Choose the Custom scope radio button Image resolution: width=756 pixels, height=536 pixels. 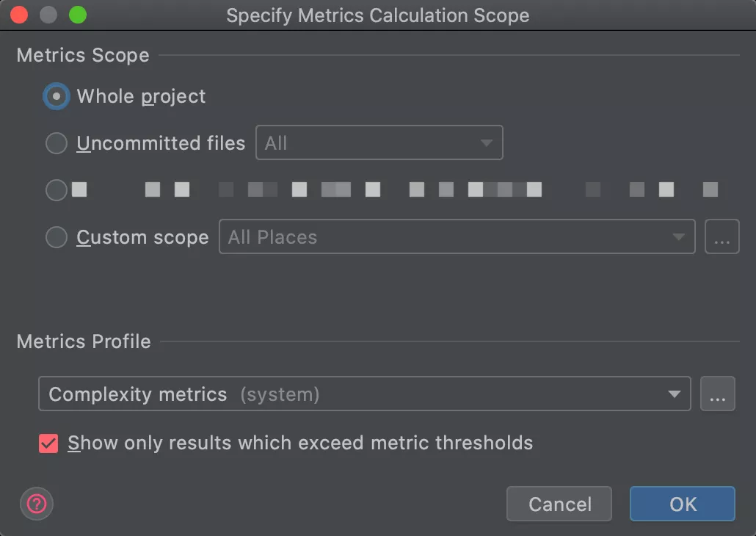[57, 237]
